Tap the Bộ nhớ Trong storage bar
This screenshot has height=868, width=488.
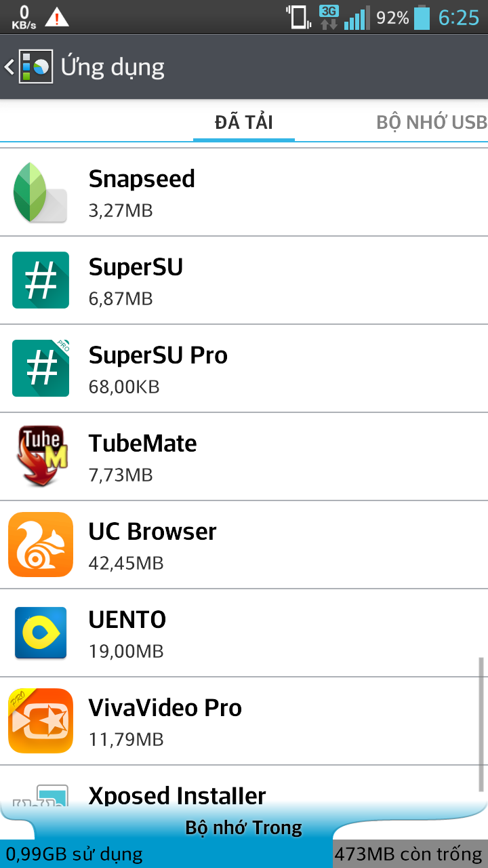(x=244, y=828)
